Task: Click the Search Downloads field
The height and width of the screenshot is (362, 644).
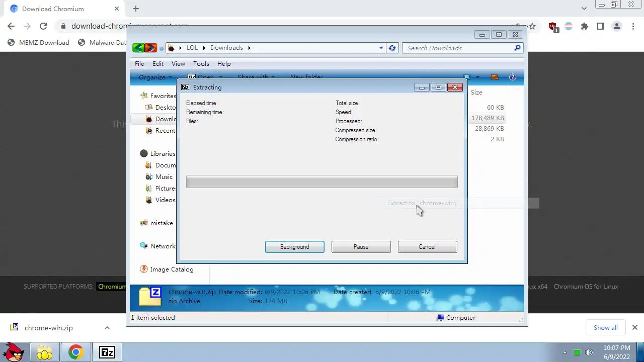Action: [x=463, y=48]
